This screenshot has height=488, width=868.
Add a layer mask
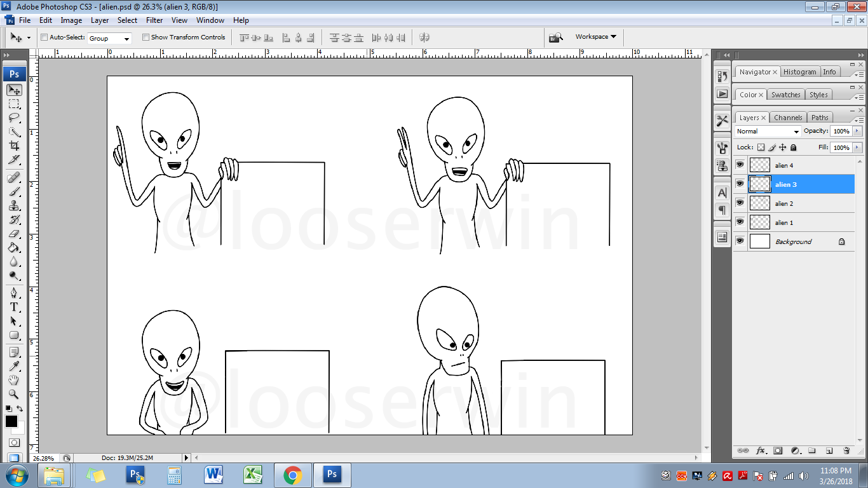[x=778, y=451]
